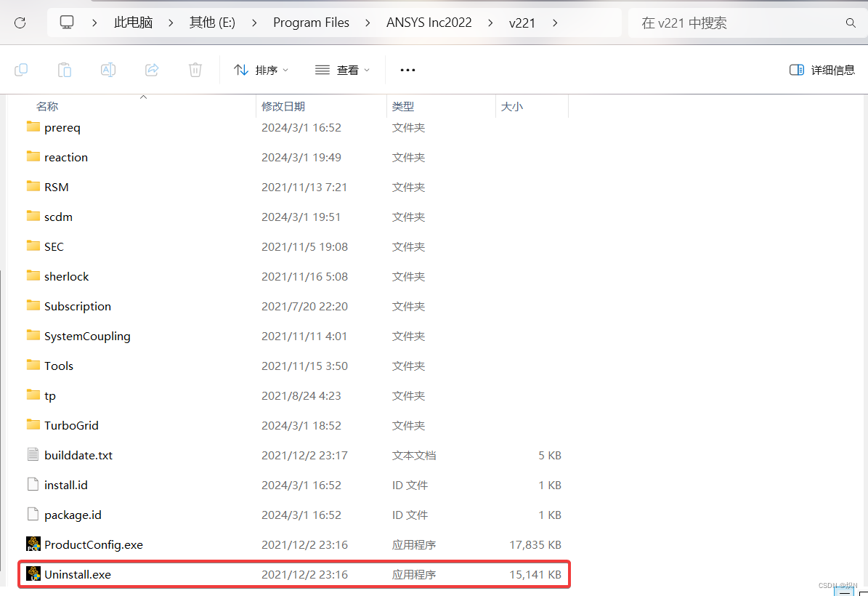
Task: Click the paste toolbar icon
Action: 65,70
